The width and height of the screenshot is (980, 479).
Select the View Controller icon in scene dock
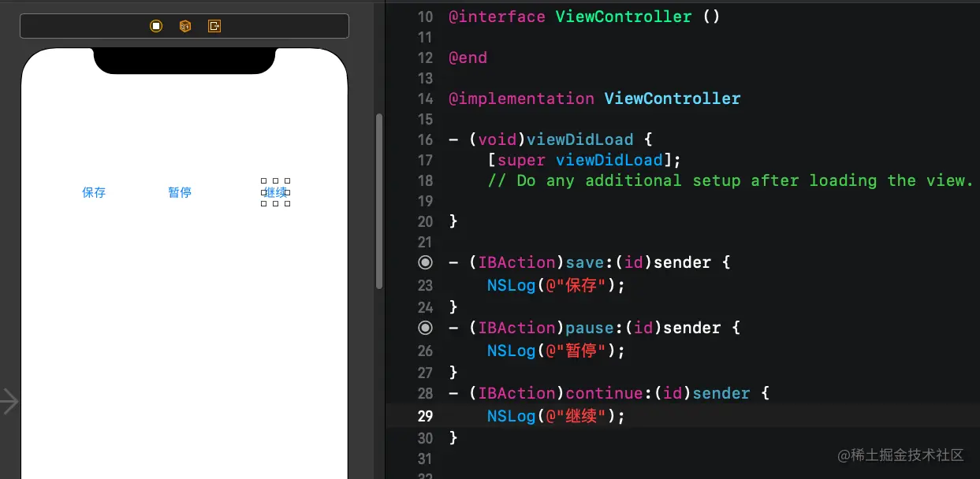pos(156,26)
